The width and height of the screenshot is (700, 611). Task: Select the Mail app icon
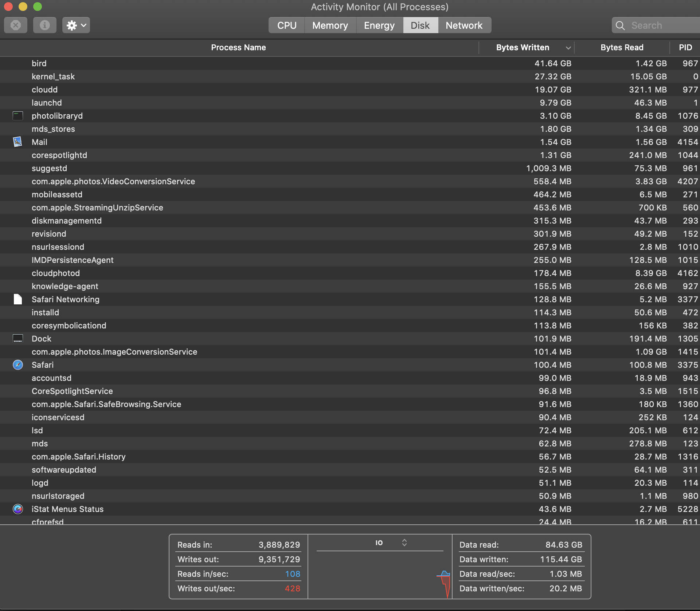click(18, 142)
